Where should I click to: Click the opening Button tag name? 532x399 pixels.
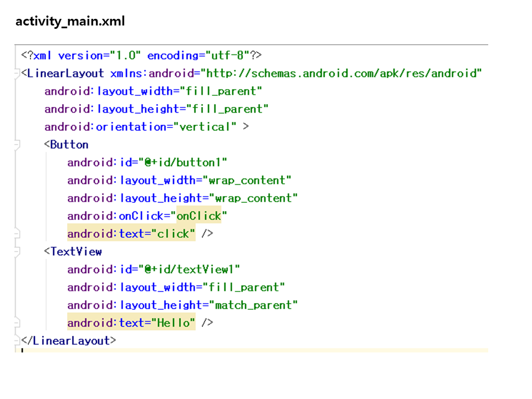pos(69,145)
